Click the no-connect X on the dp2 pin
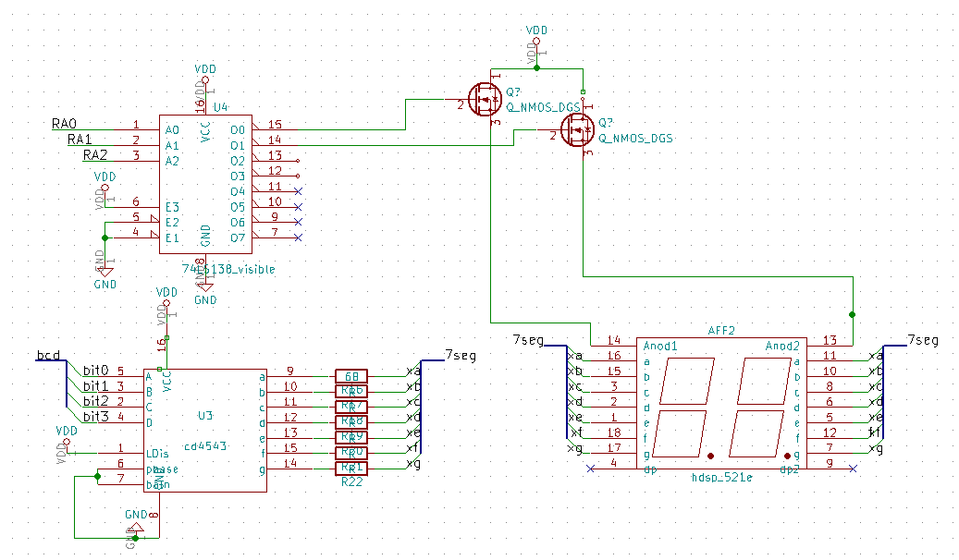The image size is (959, 560). click(854, 469)
